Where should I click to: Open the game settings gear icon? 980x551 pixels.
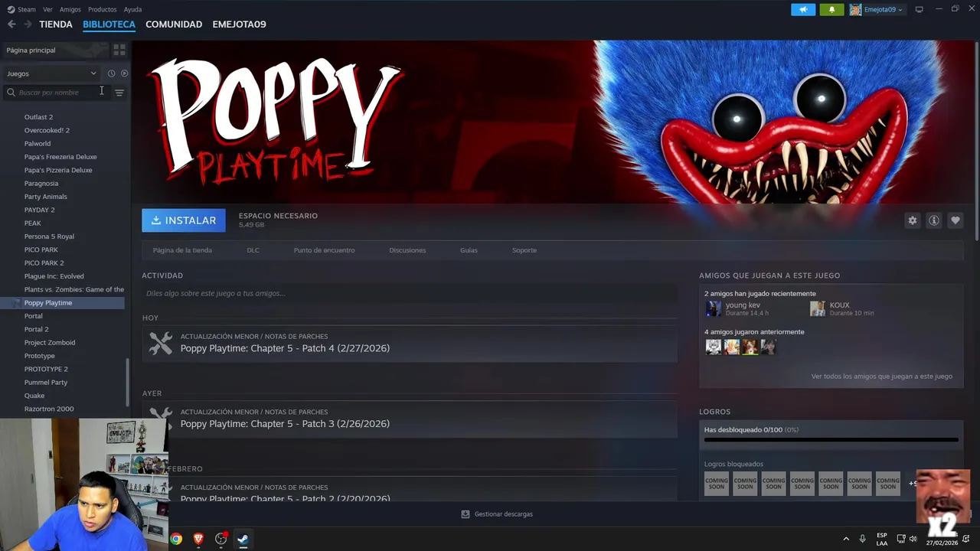point(912,220)
